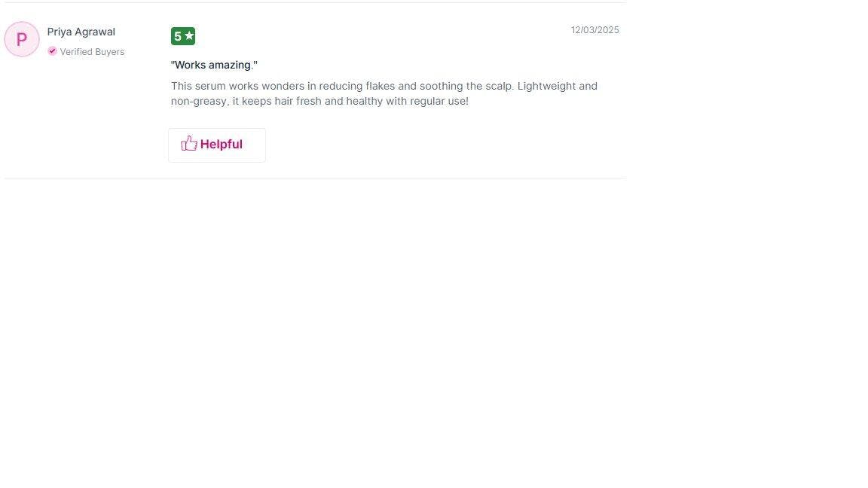Click the pink verified checkmark badge
This screenshot has height=488, width=868.
[x=52, y=51]
